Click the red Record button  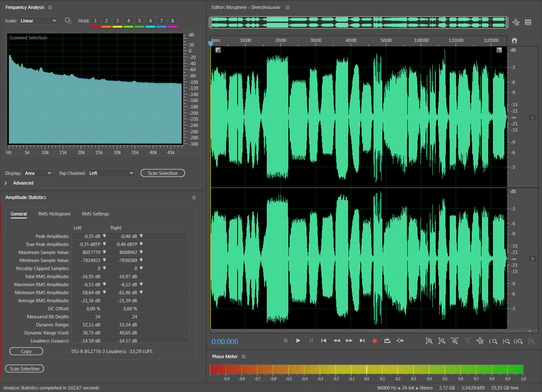374,341
